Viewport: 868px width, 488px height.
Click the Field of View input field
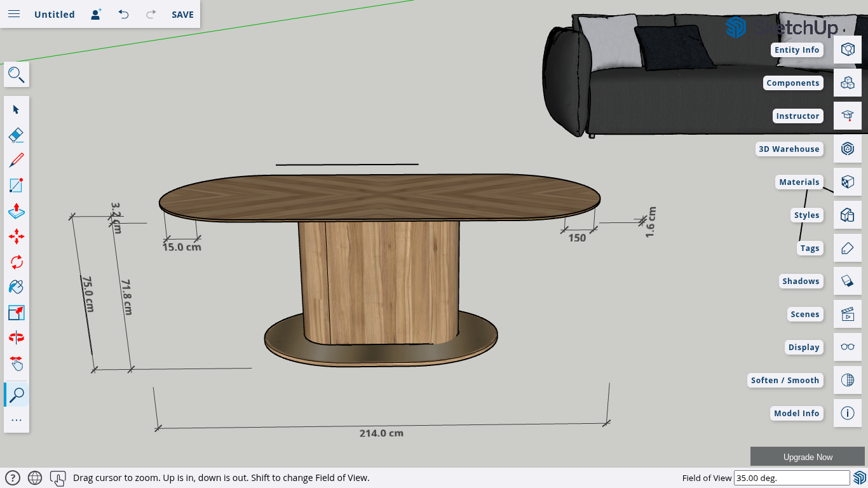pos(791,478)
